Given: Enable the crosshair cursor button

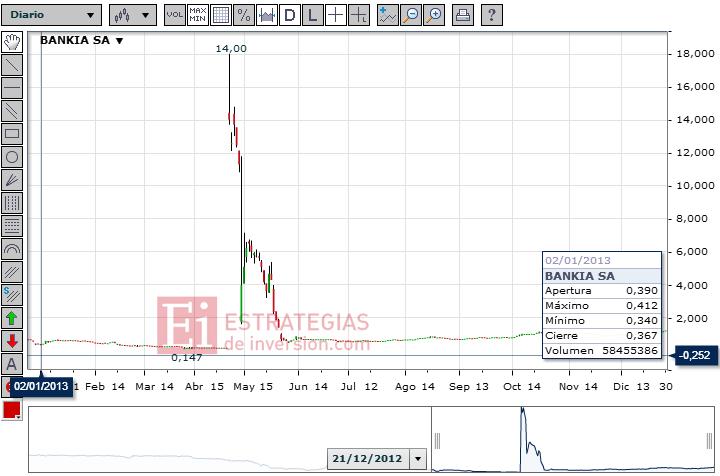Looking at the screenshot, I should pos(336,15).
